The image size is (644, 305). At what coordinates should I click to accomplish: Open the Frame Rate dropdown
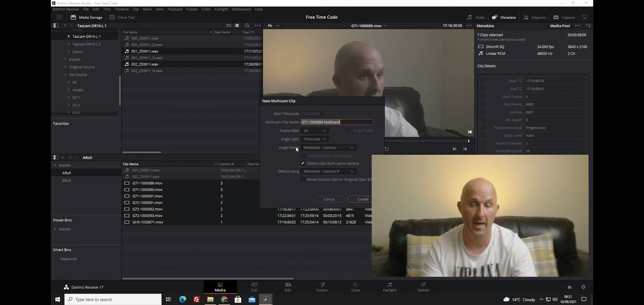pos(314,130)
